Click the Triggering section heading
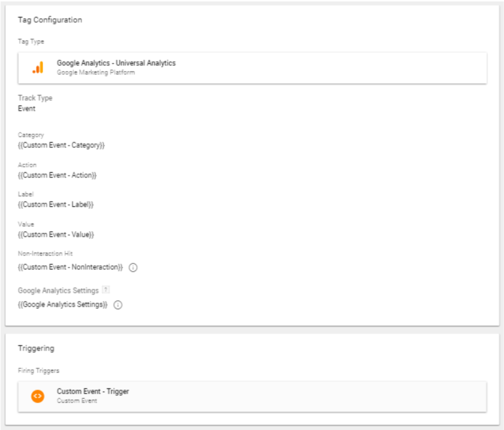504x430 pixels. [36, 347]
